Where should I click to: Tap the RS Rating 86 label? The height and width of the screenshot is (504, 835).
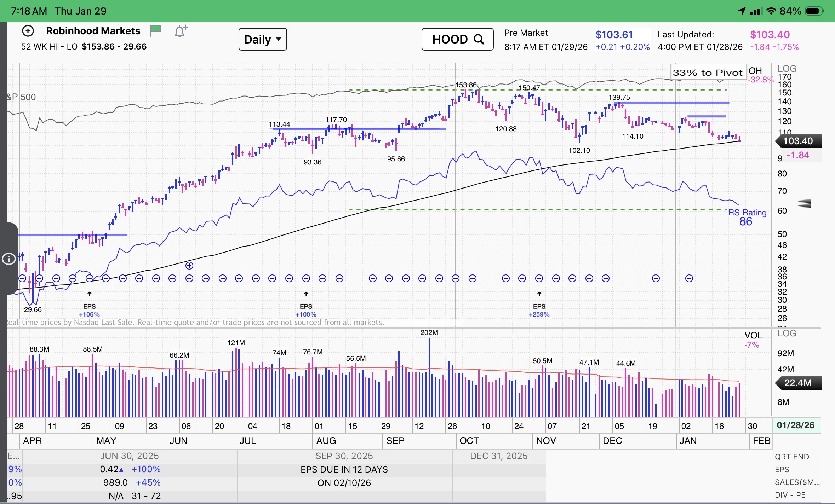pyautogui.click(x=747, y=217)
